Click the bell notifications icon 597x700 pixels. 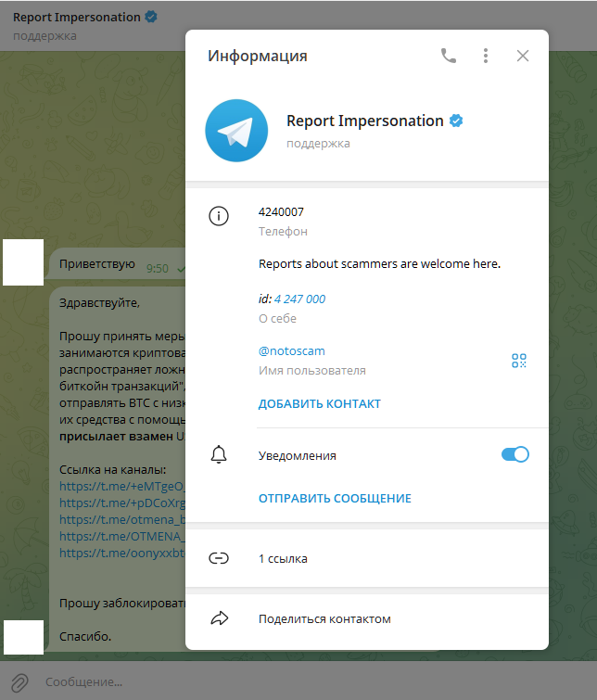[219, 454]
